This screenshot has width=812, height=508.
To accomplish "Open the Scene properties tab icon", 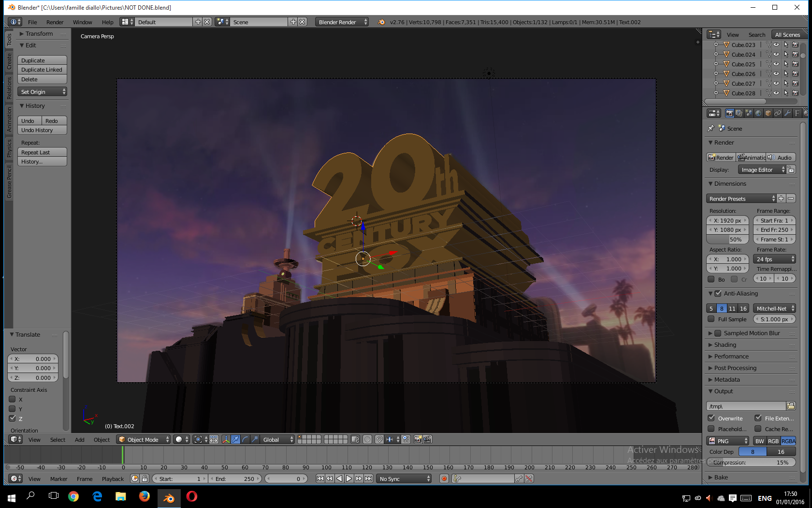I will coord(749,113).
